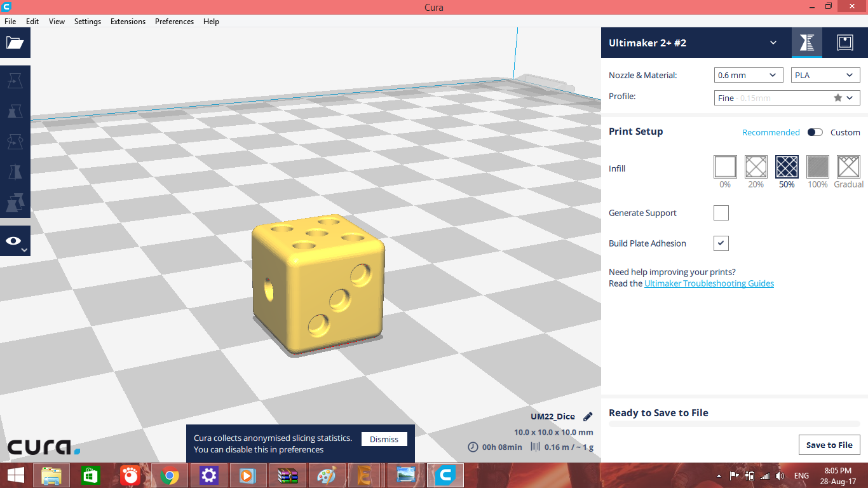Toggle the Recommended/Custom print setup switch
The image size is (868, 488).
815,132
